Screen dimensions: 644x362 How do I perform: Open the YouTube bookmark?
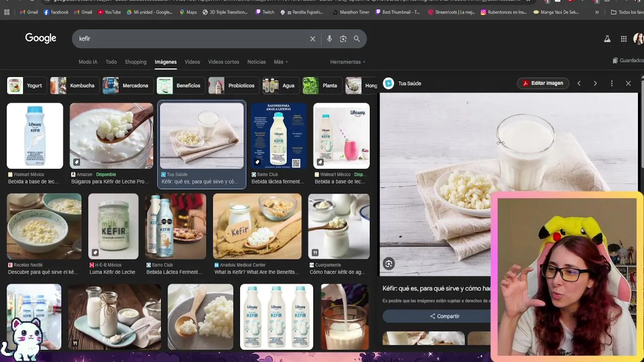[x=110, y=12]
